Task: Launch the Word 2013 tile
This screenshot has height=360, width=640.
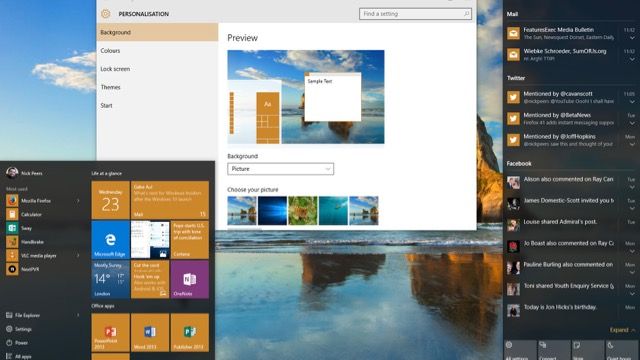Action: pyautogui.click(x=150, y=333)
